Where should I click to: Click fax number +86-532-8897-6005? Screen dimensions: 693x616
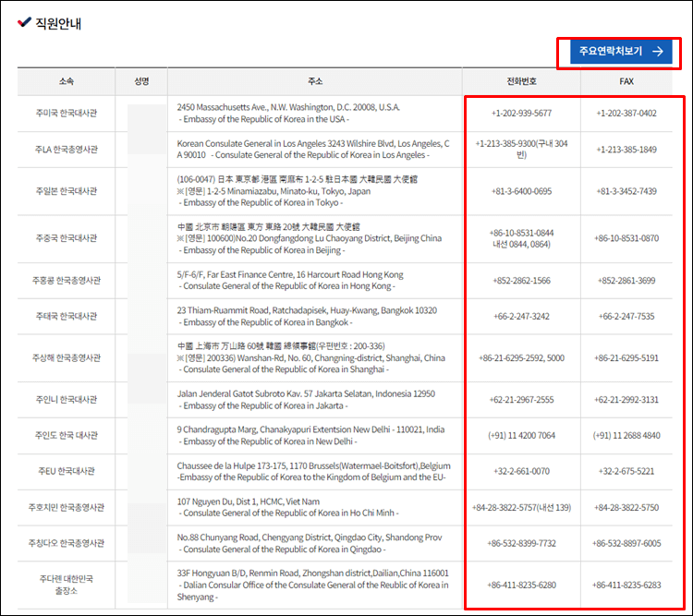626,543
